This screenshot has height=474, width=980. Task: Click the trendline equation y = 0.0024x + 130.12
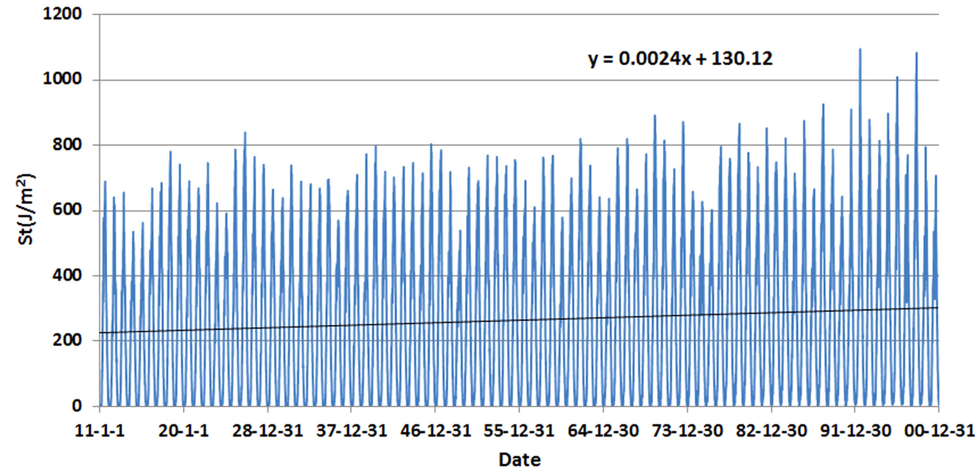click(680, 59)
